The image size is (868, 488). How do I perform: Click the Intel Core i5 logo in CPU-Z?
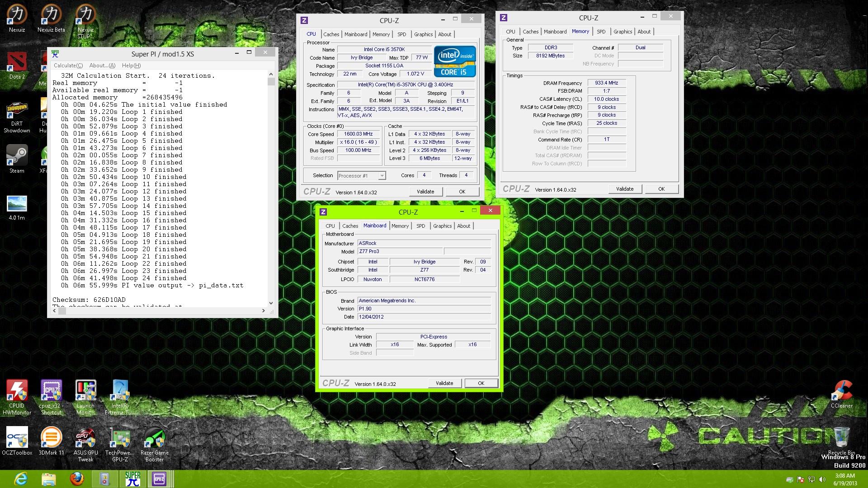coord(455,61)
